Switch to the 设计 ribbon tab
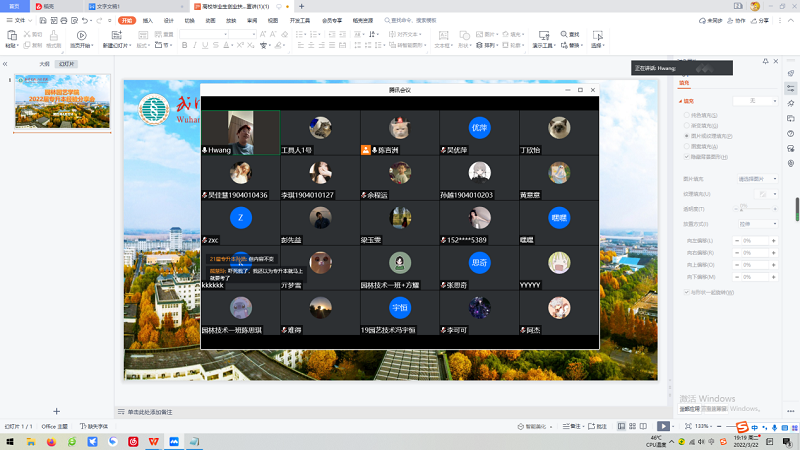Screen dimensions: 800x450 [168, 20]
